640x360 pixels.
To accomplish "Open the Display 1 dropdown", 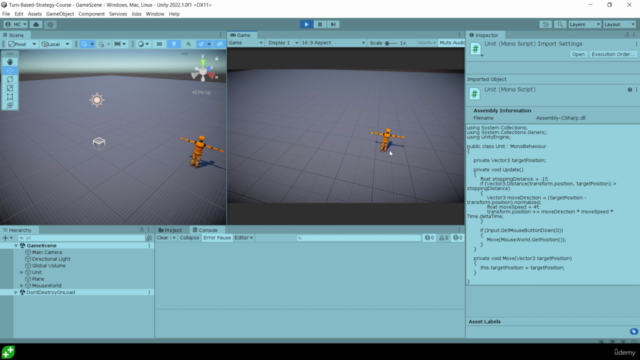I will pyautogui.click(x=282, y=43).
